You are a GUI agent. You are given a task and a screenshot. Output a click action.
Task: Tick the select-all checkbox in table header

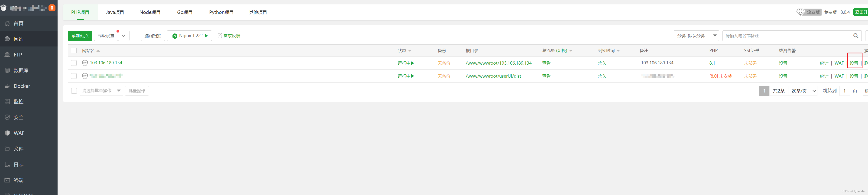click(74, 51)
